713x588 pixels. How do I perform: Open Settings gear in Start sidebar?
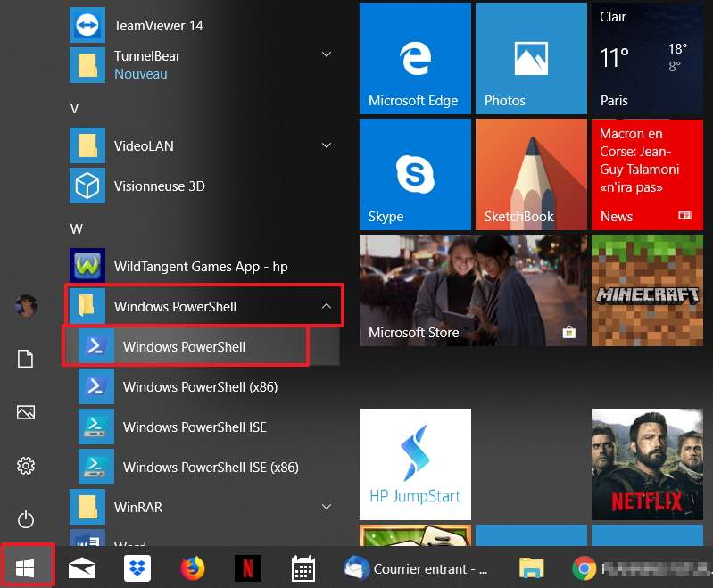26,466
